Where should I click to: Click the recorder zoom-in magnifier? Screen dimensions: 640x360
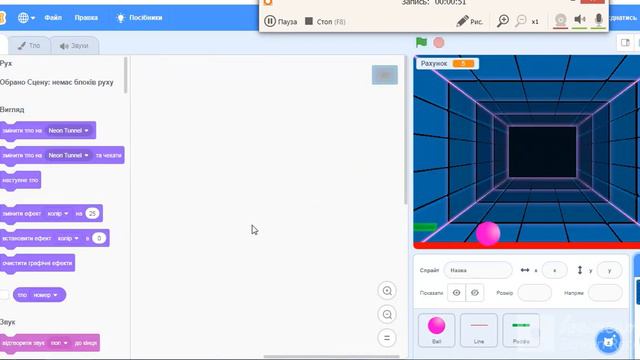[x=503, y=21]
